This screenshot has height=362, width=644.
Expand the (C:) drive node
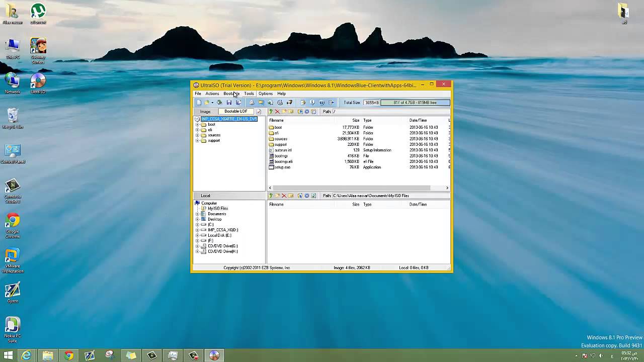pyautogui.click(x=197, y=225)
